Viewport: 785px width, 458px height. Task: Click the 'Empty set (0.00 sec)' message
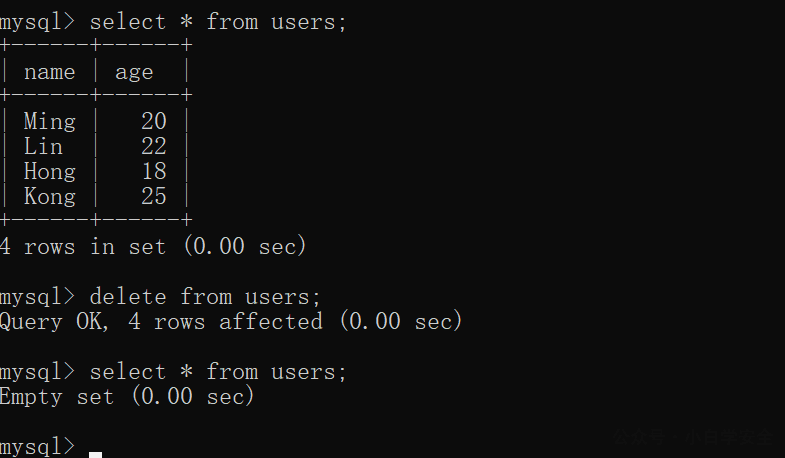point(127,396)
